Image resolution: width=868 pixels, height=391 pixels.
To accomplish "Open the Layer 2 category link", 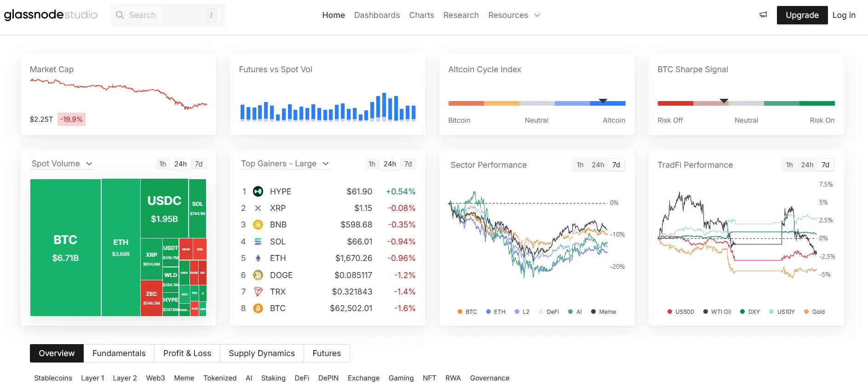I will (125, 378).
